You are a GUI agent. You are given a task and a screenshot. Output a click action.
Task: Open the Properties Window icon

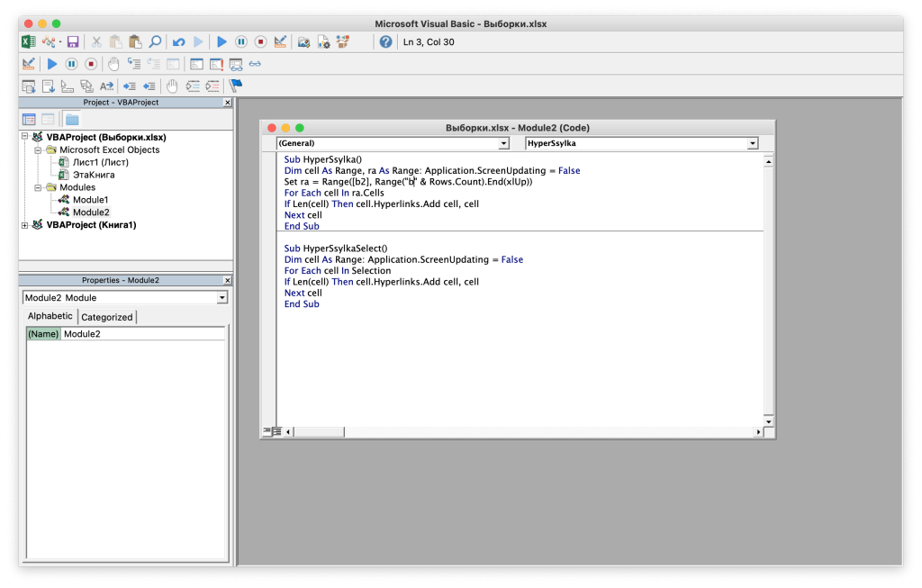323,41
